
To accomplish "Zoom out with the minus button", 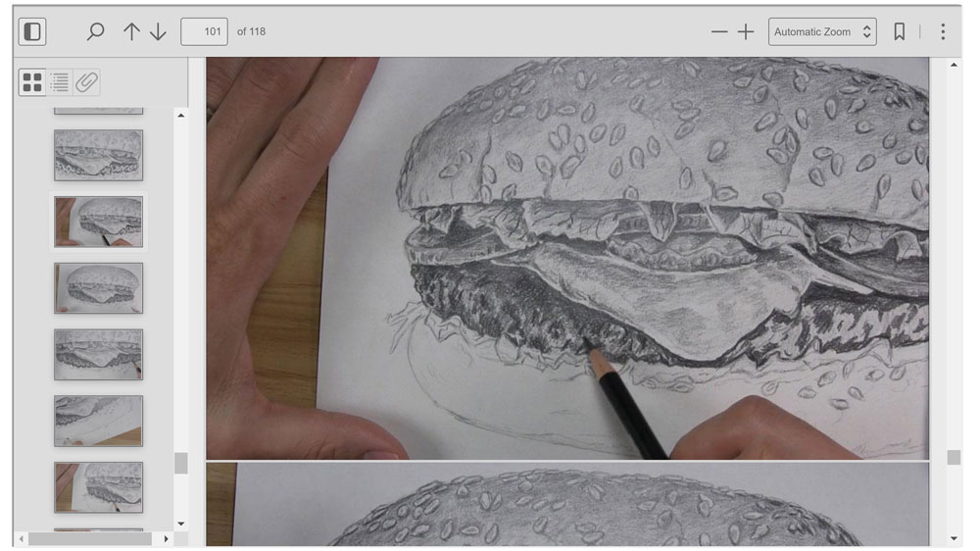I will click(718, 31).
